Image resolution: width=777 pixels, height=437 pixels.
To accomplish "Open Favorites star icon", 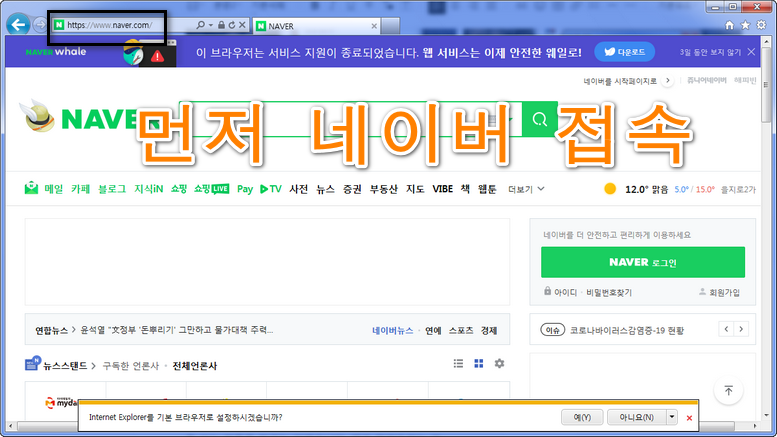I will coord(745,25).
